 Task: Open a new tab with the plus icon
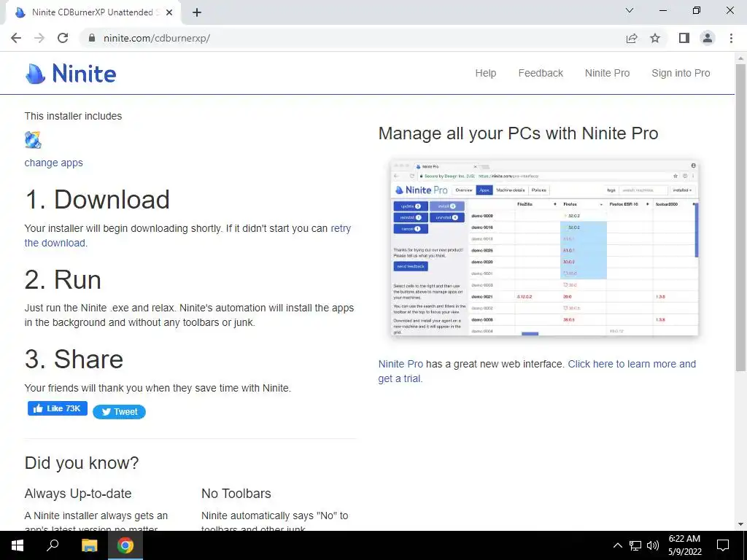197,12
